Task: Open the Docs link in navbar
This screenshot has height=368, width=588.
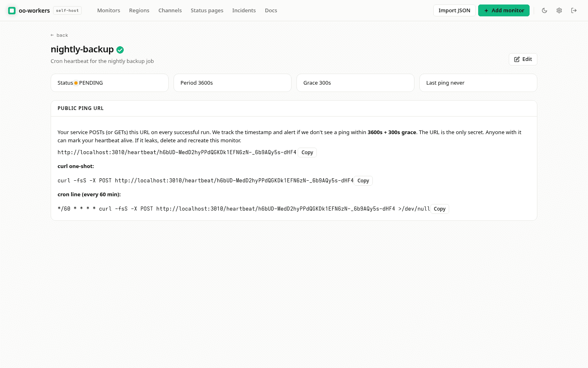Action: click(x=271, y=11)
